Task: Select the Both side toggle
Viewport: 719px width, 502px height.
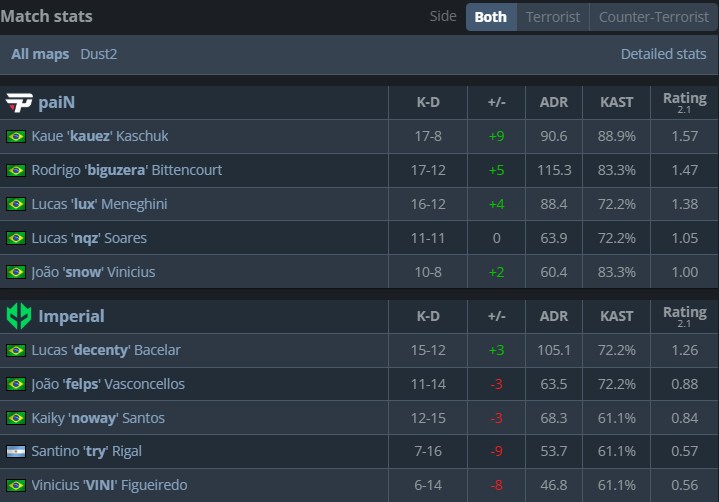Action: 490,17
